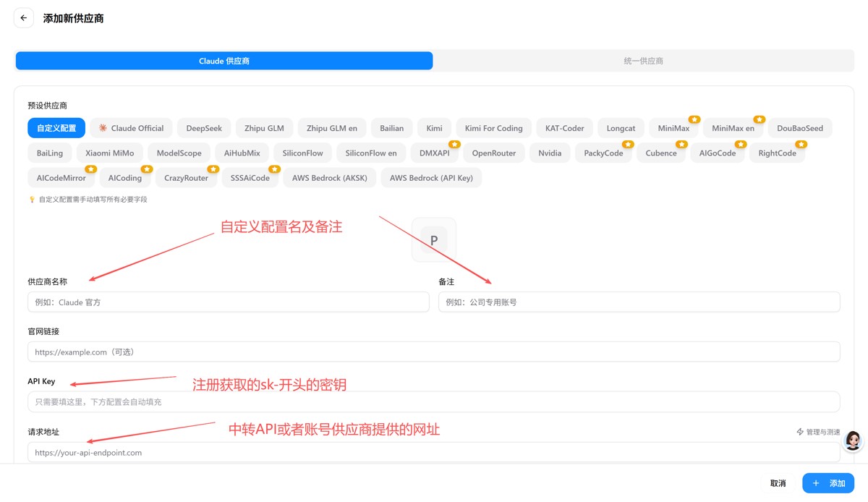868x502 pixels.
Task: Choose the MiniMax en preset
Action: [x=733, y=128]
